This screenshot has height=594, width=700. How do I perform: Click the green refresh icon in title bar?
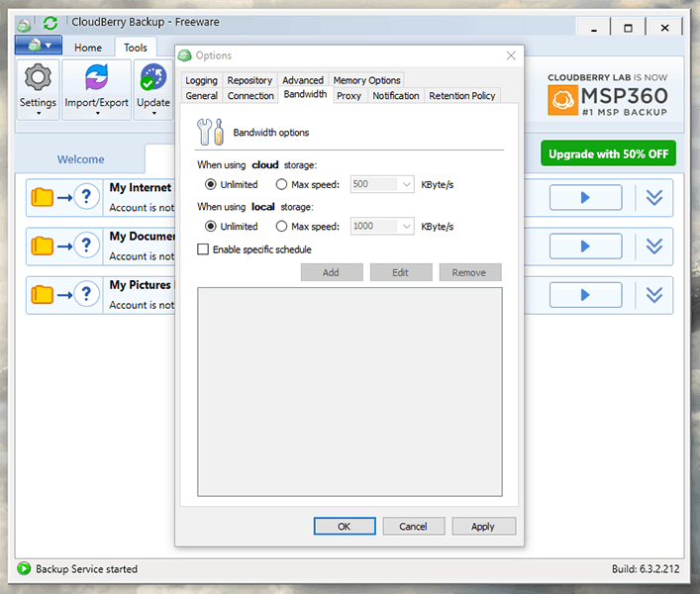point(50,23)
